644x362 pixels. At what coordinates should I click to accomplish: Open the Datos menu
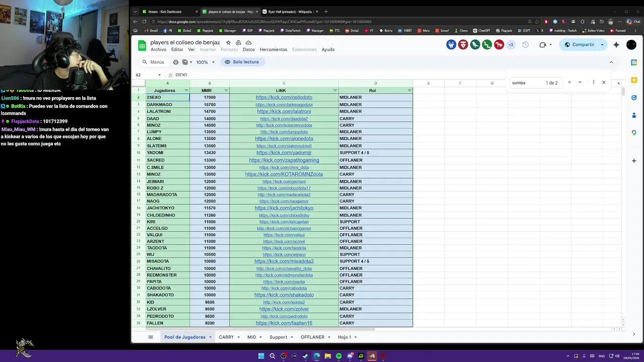click(x=249, y=50)
